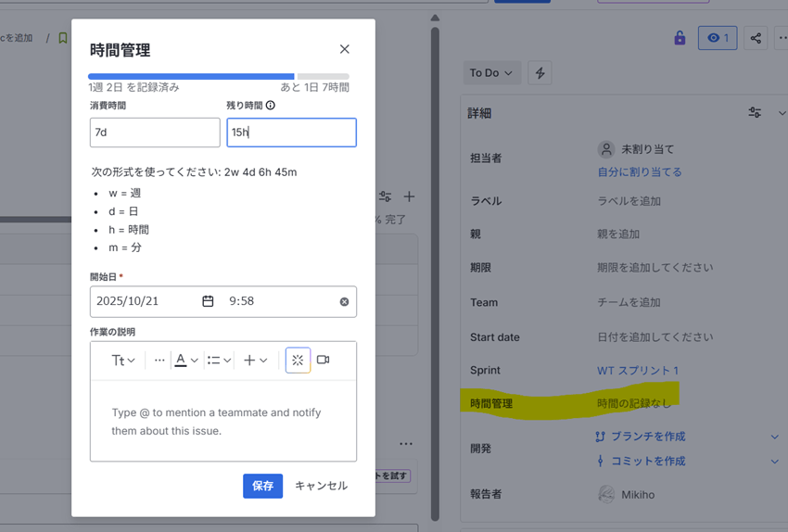Expand the chevron beside コミットを作成
The height and width of the screenshot is (532, 788).
[x=775, y=462]
